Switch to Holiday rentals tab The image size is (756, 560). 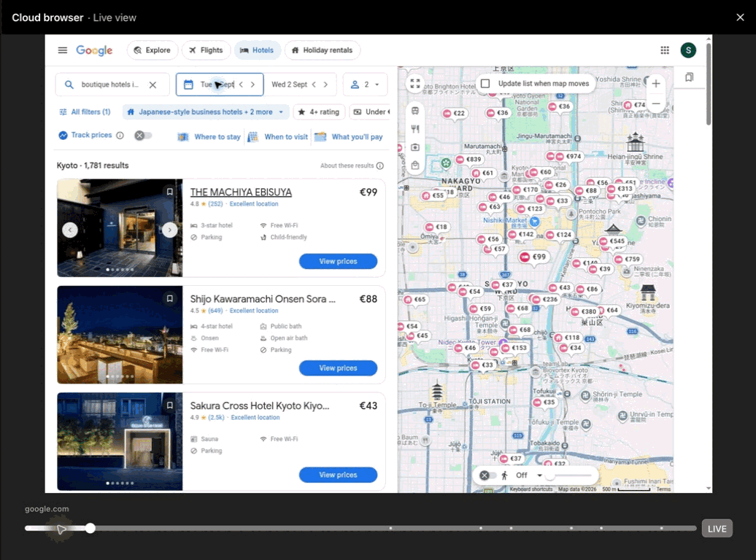tap(322, 50)
